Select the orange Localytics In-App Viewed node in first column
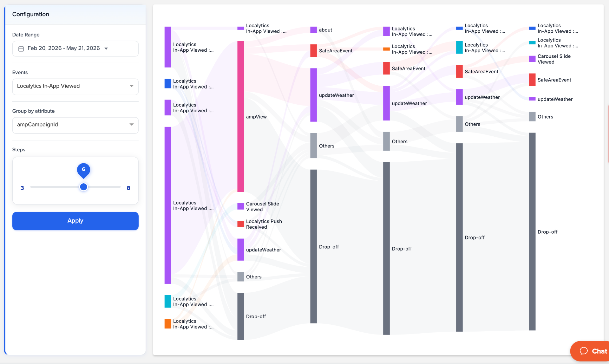Viewport: 609px width, 364px height. point(168,324)
